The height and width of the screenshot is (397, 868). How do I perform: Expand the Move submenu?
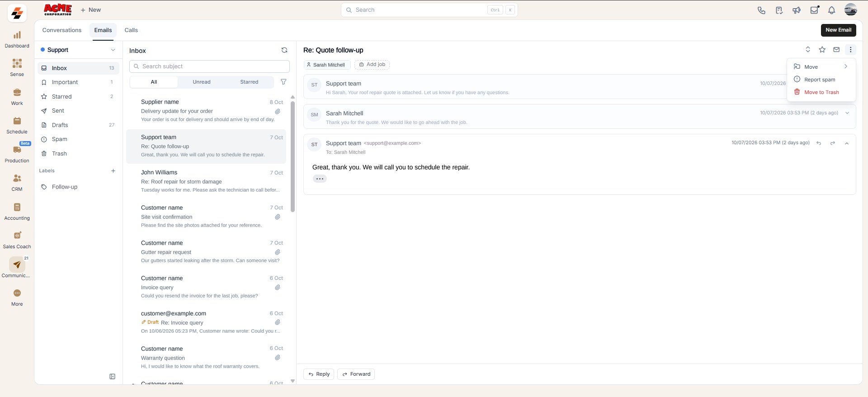point(821,67)
